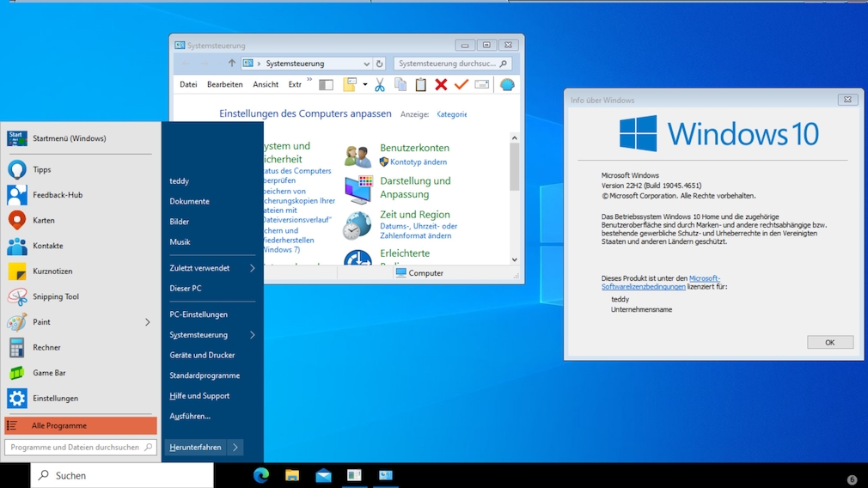Click the red X delete icon in toolbar
Viewport: 868px width, 488px height.
(x=441, y=85)
